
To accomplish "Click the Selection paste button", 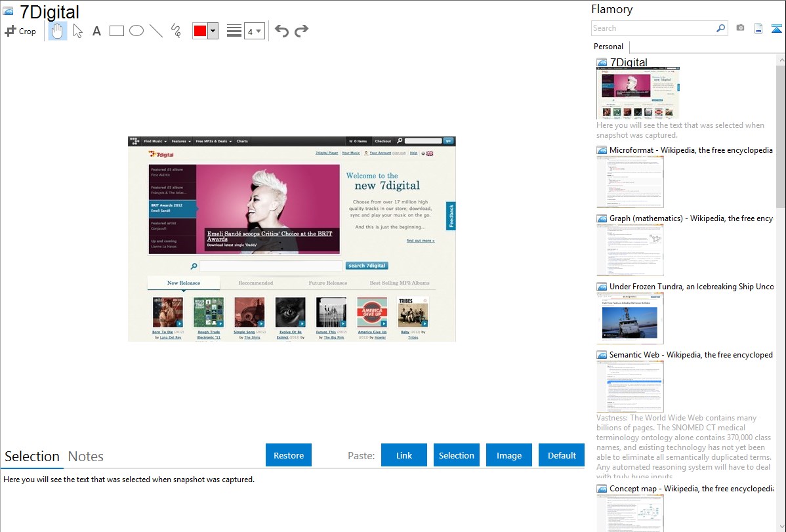I will tap(456, 455).
